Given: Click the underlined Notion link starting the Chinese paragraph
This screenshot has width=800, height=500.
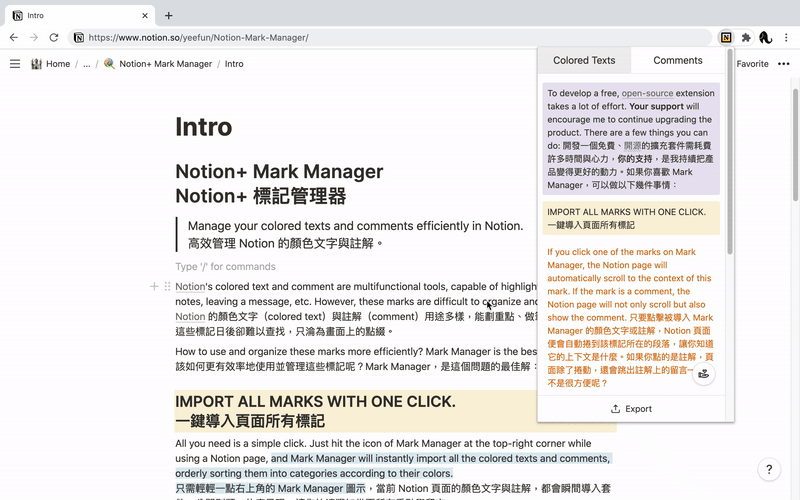Looking at the screenshot, I should [x=190, y=316].
